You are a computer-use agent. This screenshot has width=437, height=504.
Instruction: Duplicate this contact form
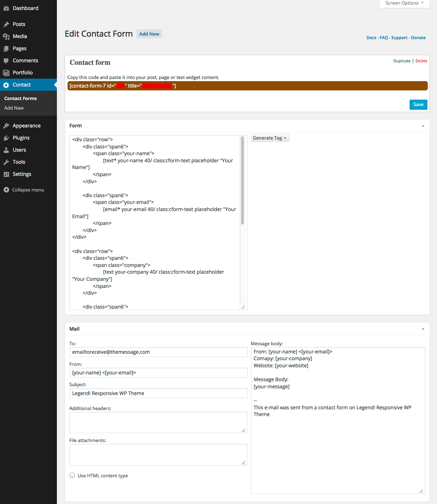(402, 61)
